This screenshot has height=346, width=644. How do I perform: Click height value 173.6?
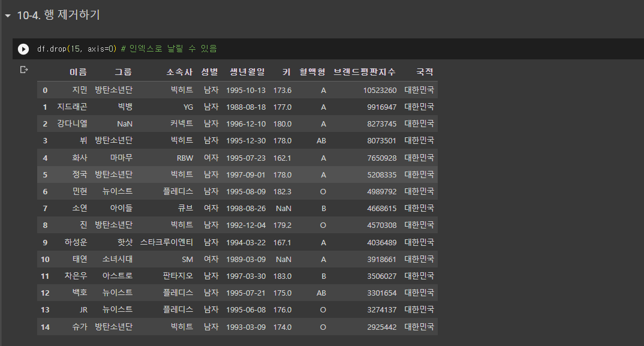point(282,91)
